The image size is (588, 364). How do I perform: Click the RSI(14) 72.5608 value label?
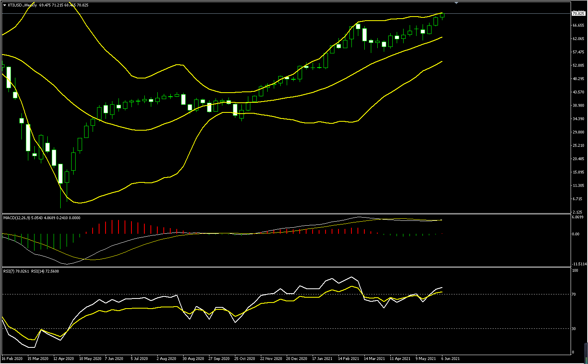pos(45,271)
